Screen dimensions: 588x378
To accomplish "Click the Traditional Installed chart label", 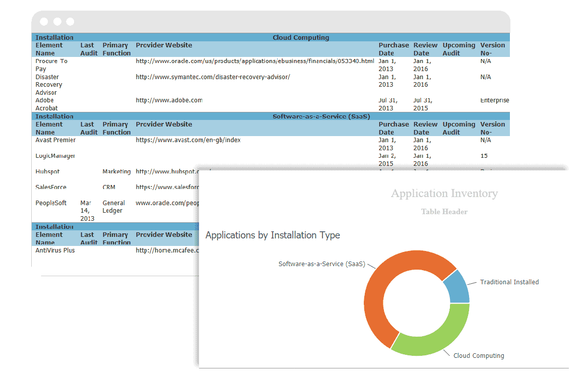I will pos(509,282).
